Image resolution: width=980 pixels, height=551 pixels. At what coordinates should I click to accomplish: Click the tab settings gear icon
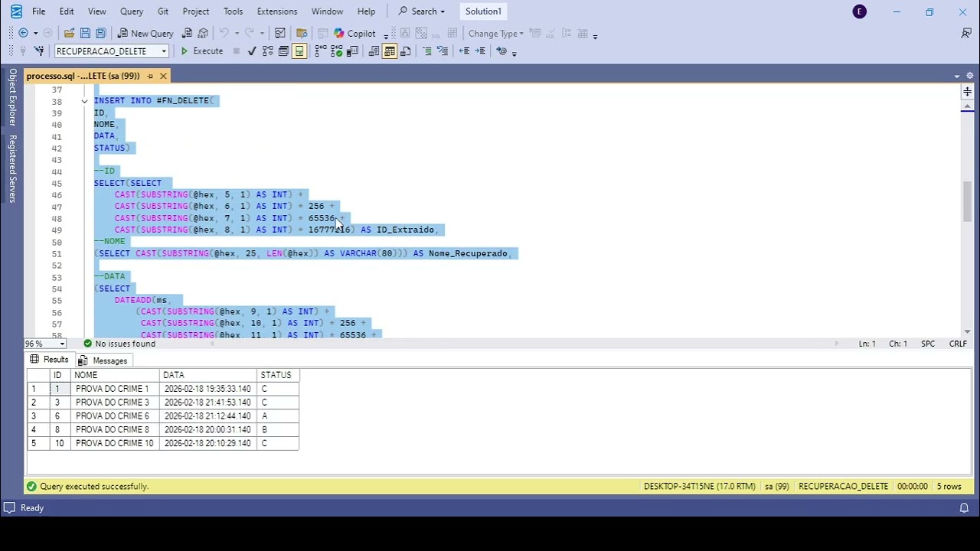click(x=969, y=76)
